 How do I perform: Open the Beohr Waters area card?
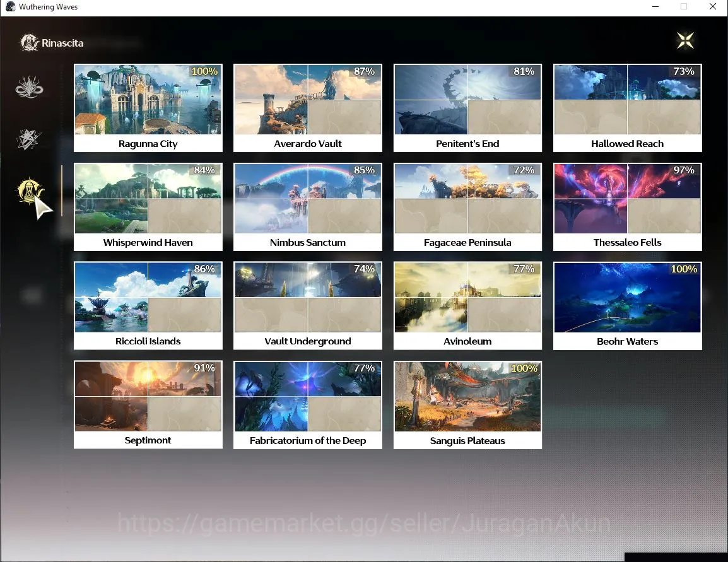coord(628,305)
